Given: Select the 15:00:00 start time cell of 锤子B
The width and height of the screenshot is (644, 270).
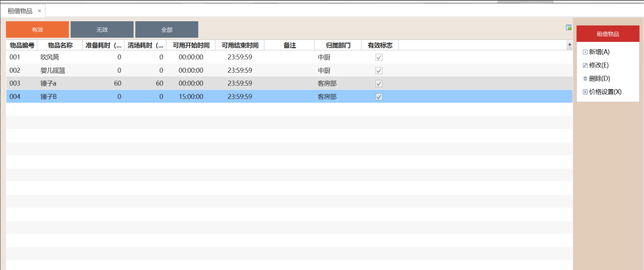Looking at the screenshot, I should point(191,97).
